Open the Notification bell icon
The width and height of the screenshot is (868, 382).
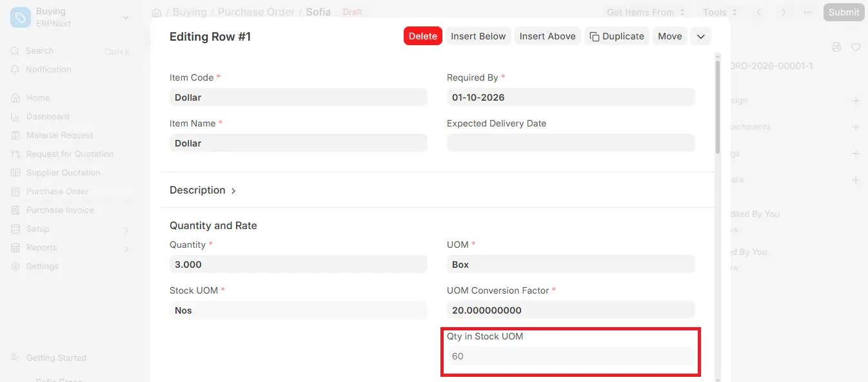(x=15, y=70)
